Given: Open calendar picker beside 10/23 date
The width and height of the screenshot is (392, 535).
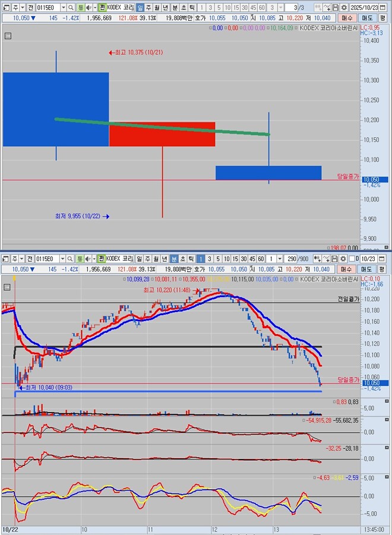Looking at the screenshot, I should pos(382,259).
